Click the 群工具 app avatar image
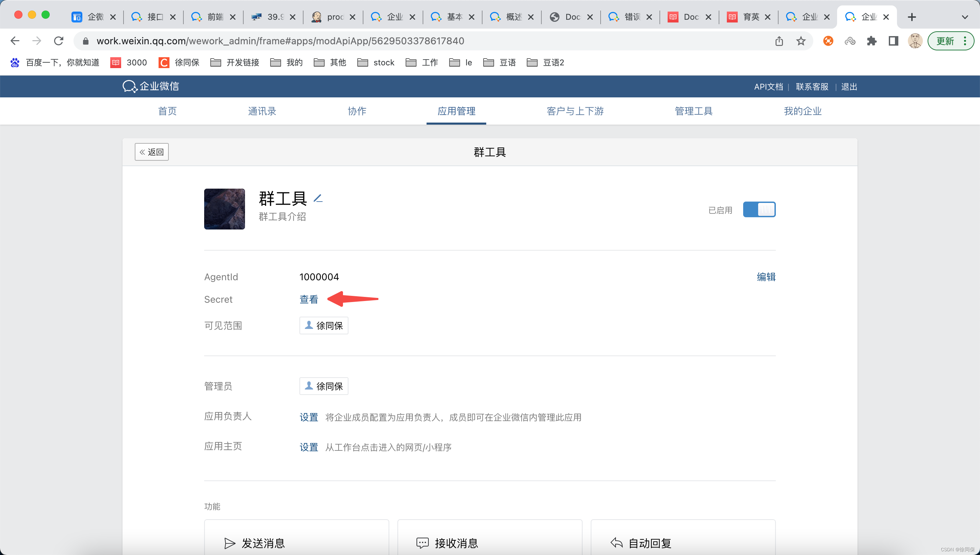The height and width of the screenshot is (555, 980). (x=224, y=209)
